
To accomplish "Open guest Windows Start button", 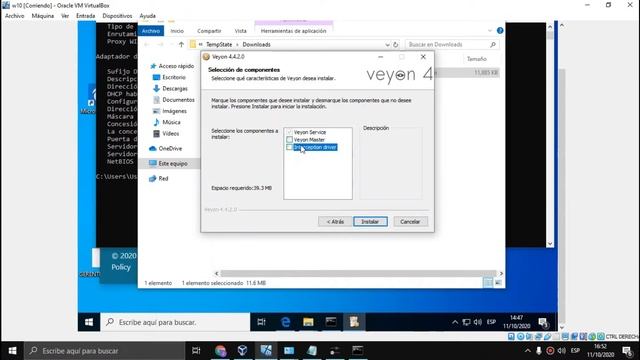I will click(x=89, y=322).
